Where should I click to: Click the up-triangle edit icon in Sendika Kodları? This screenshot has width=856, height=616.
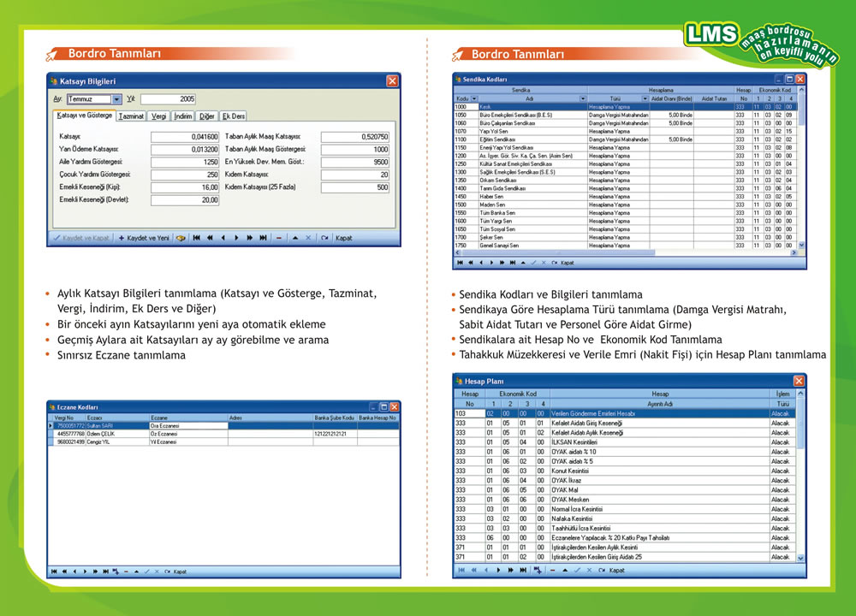coord(523,263)
